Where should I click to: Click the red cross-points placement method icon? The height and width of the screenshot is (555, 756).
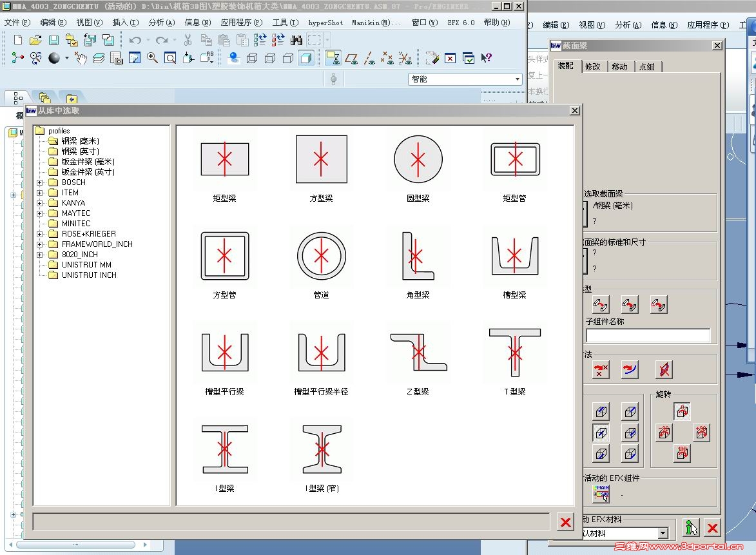click(x=601, y=370)
